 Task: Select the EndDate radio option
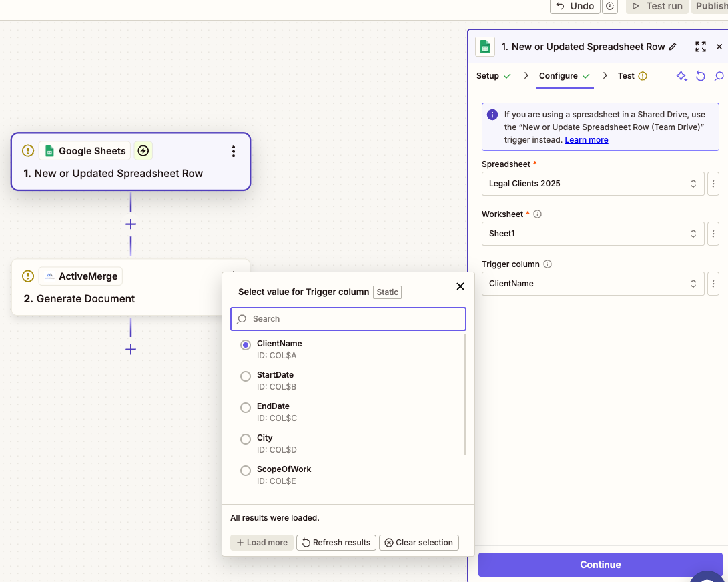point(246,408)
